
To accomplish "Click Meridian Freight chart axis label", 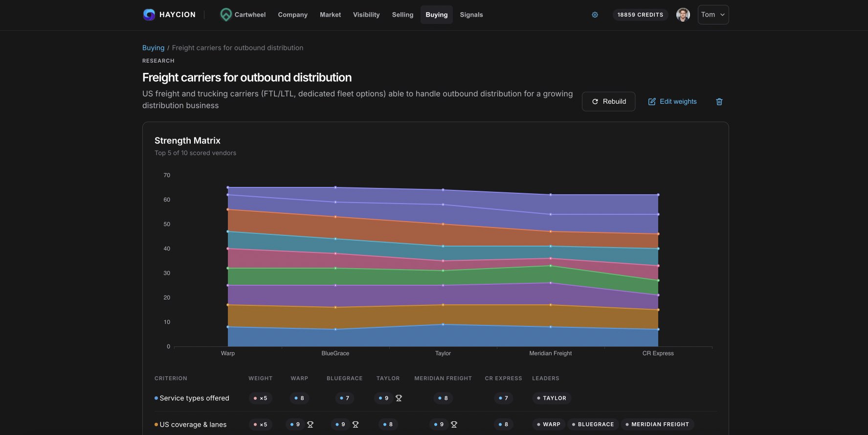I will [x=551, y=353].
